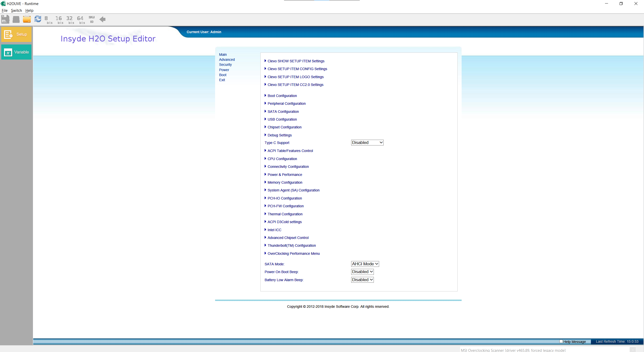This screenshot has height=352, width=644.
Task: Open the Battery Low Alarm Beep dropdown
Action: tap(362, 280)
